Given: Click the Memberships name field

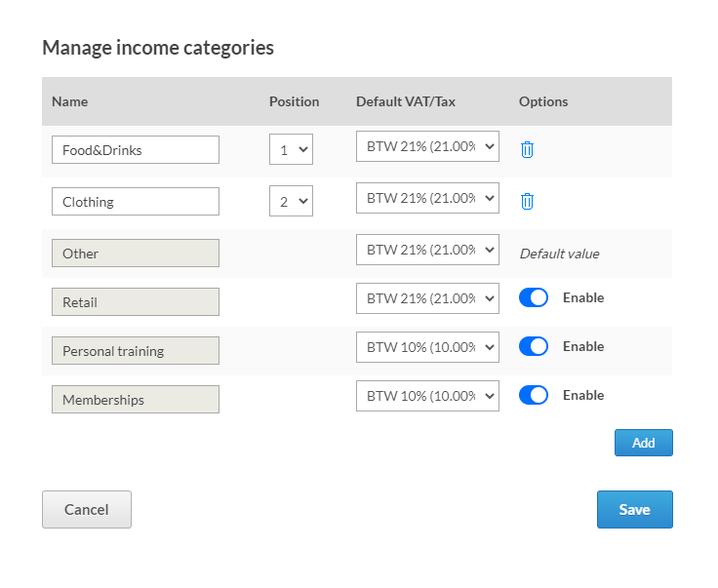Looking at the screenshot, I should pos(136,400).
